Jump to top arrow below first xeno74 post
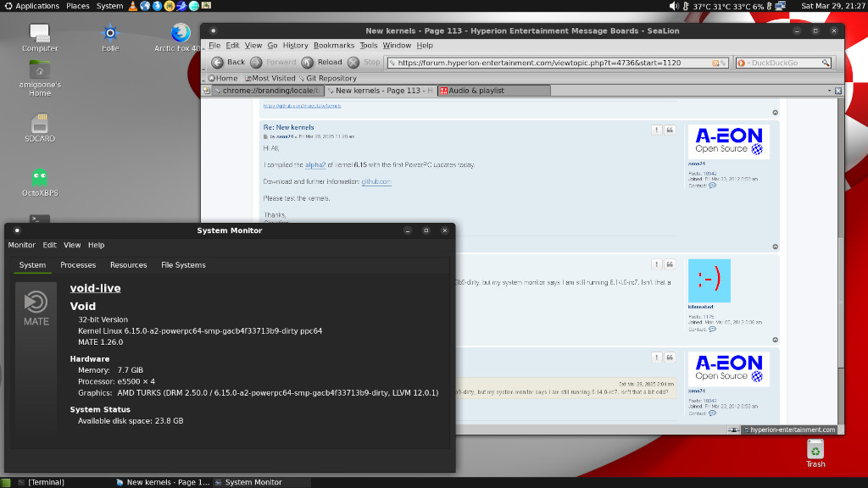The image size is (868, 488). click(775, 247)
